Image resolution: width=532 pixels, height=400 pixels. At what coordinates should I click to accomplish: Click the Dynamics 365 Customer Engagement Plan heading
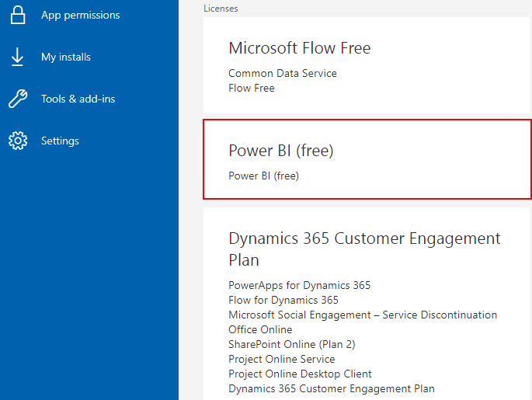(364, 249)
